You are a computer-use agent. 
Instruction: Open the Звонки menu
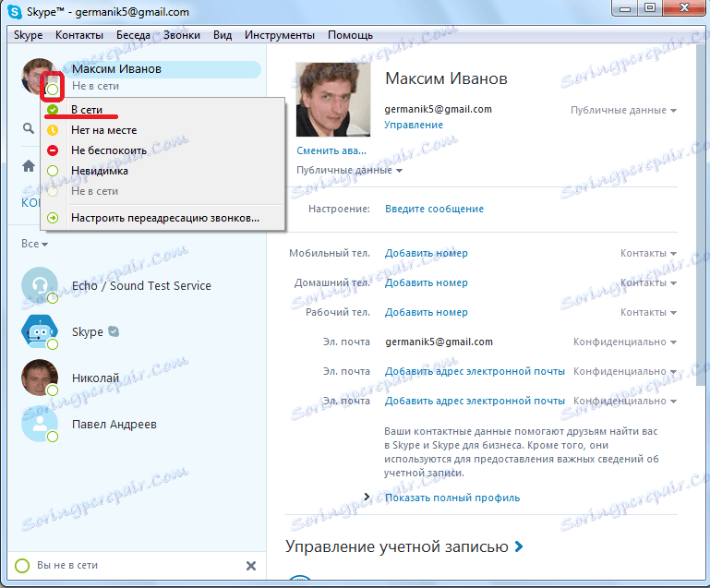182,35
